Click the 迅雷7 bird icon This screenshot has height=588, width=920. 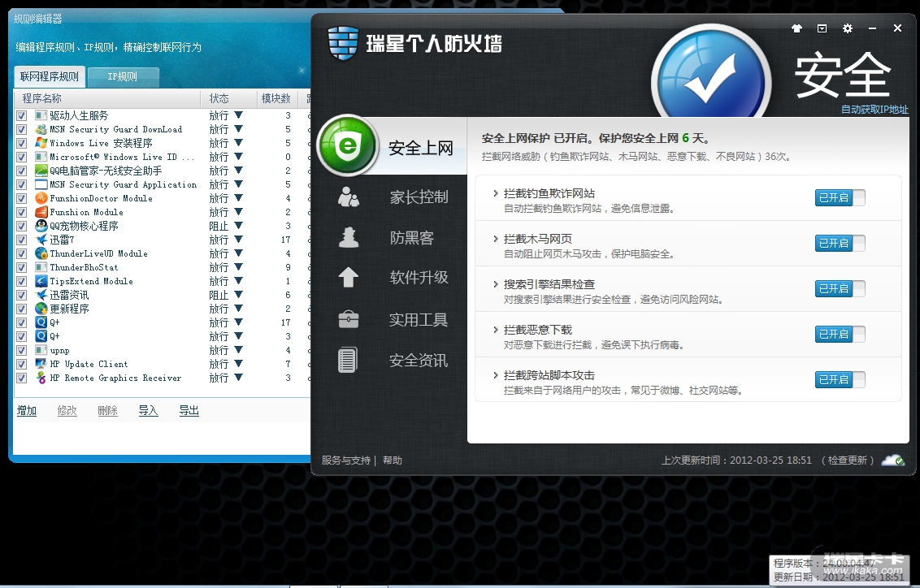click(x=41, y=240)
